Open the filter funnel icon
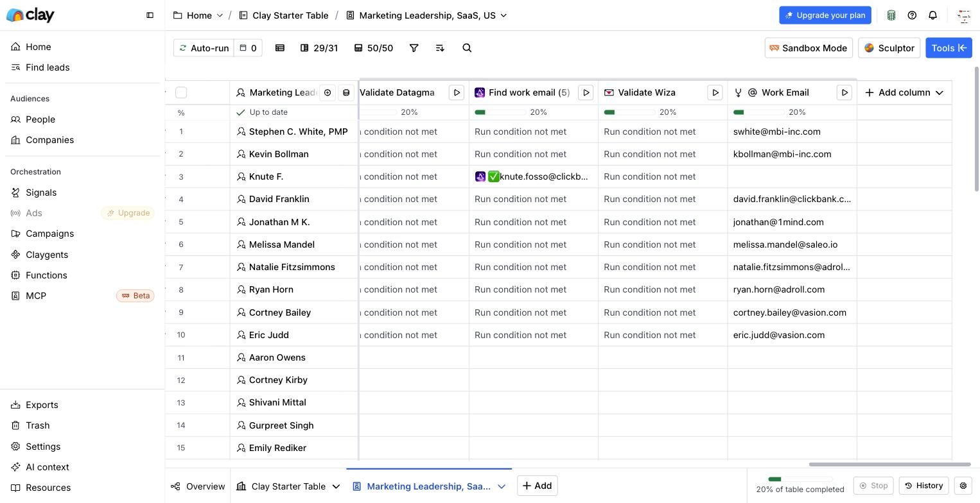The image size is (980, 503). click(414, 48)
